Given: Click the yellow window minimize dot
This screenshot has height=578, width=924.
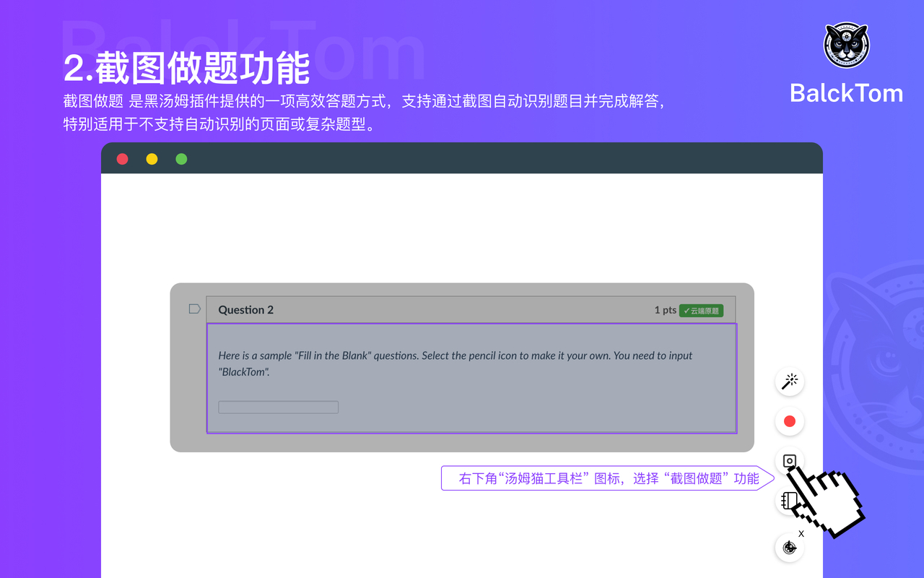Looking at the screenshot, I should tap(152, 159).
